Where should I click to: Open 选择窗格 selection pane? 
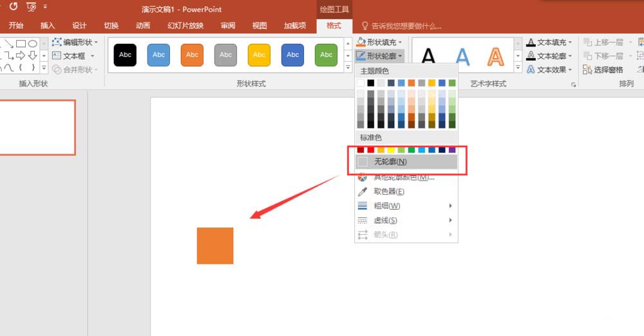pos(603,70)
